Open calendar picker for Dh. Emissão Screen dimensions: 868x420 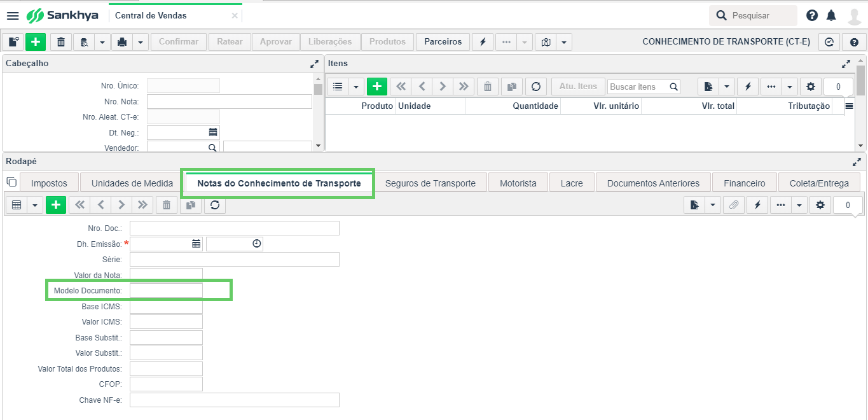click(196, 244)
